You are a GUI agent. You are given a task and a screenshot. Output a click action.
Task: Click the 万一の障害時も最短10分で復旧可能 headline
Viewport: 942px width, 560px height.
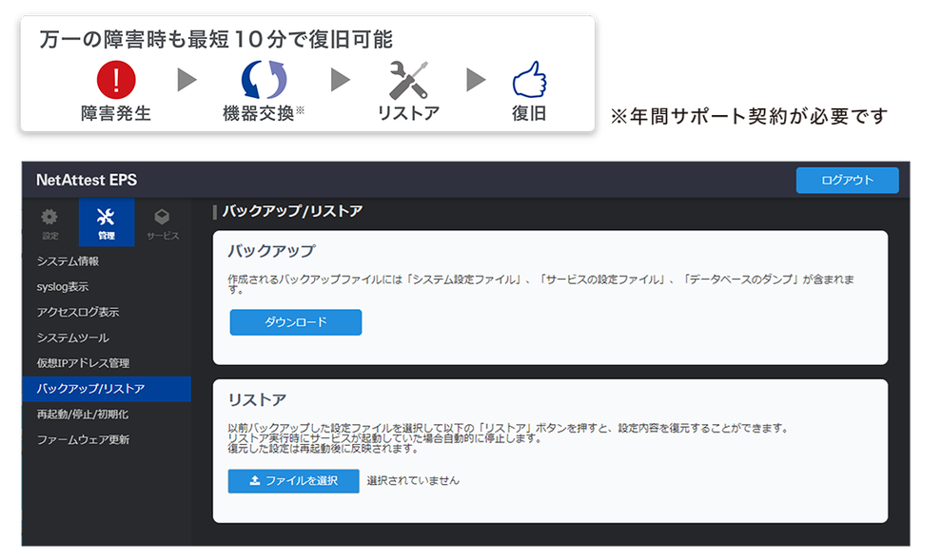(216, 40)
